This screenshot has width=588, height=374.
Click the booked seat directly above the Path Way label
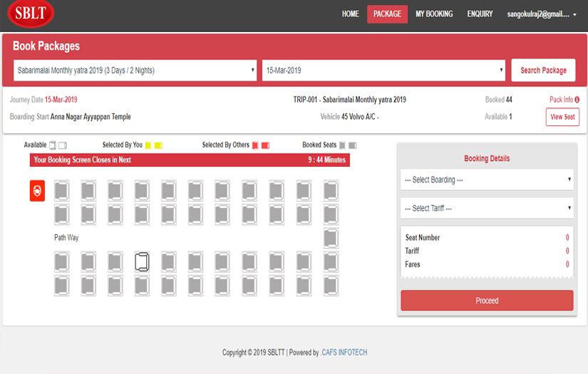click(x=62, y=214)
